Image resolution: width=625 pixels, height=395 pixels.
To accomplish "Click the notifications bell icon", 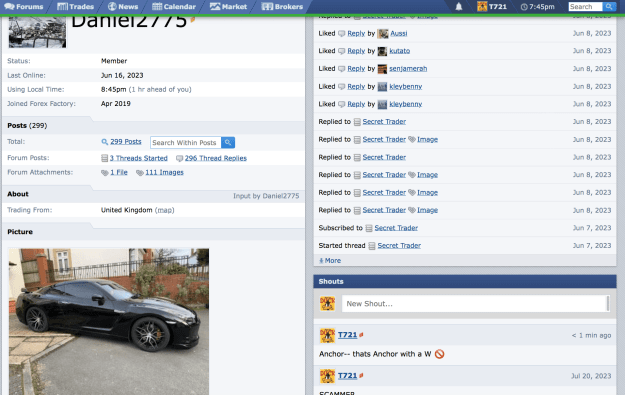I will (459, 6).
